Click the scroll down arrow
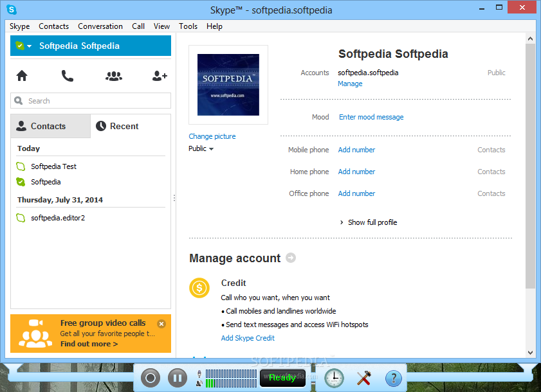Viewport: 541px width, 392px height. coord(530,352)
